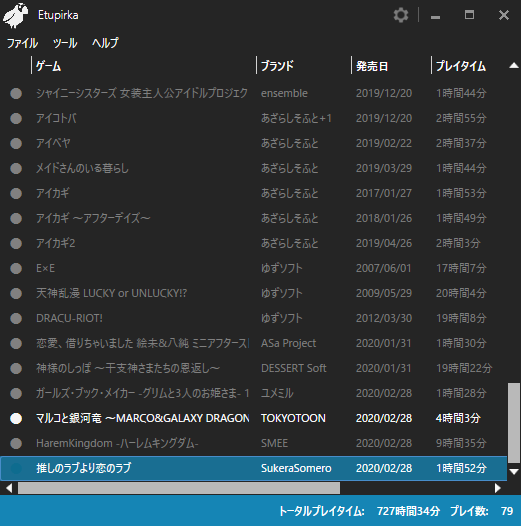Click the status dot for 天神乱漫
This screenshot has width=521, height=526.
16,294
